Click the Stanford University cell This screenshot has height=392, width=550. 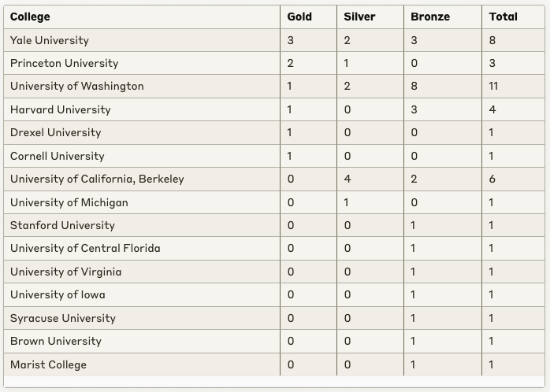click(x=142, y=225)
